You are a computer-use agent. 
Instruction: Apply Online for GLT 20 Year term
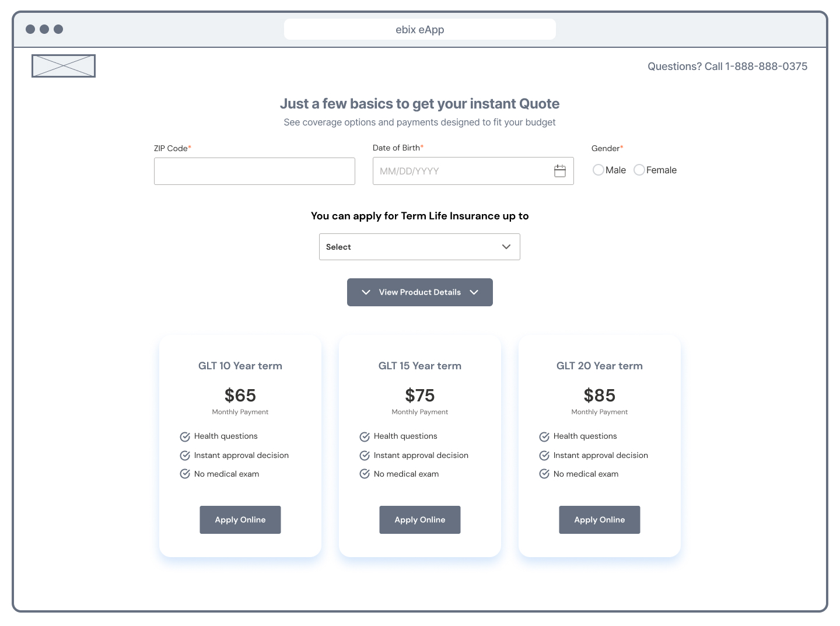[600, 520]
